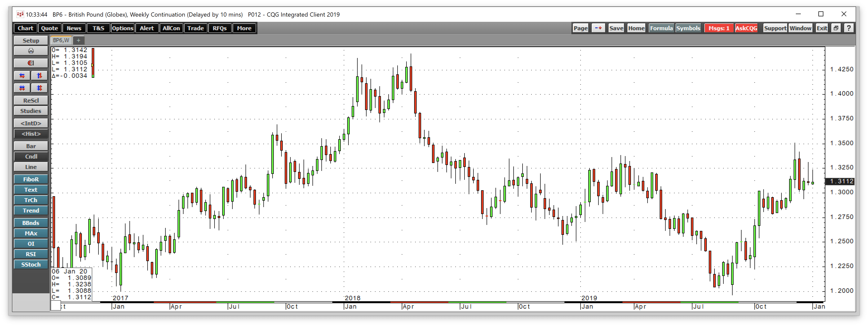Click the 1.4250 price scale label
Viewport: 868px width, 326px height.
click(841, 69)
